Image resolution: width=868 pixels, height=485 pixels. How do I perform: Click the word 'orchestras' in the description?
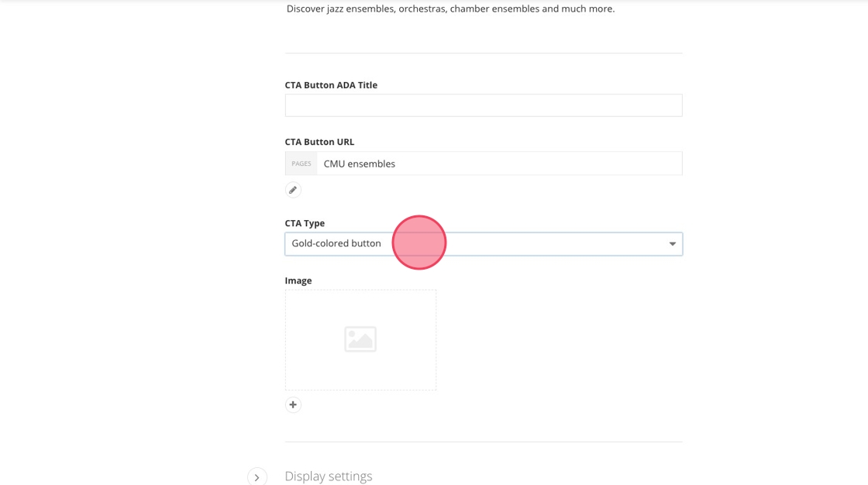pyautogui.click(x=423, y=9)
